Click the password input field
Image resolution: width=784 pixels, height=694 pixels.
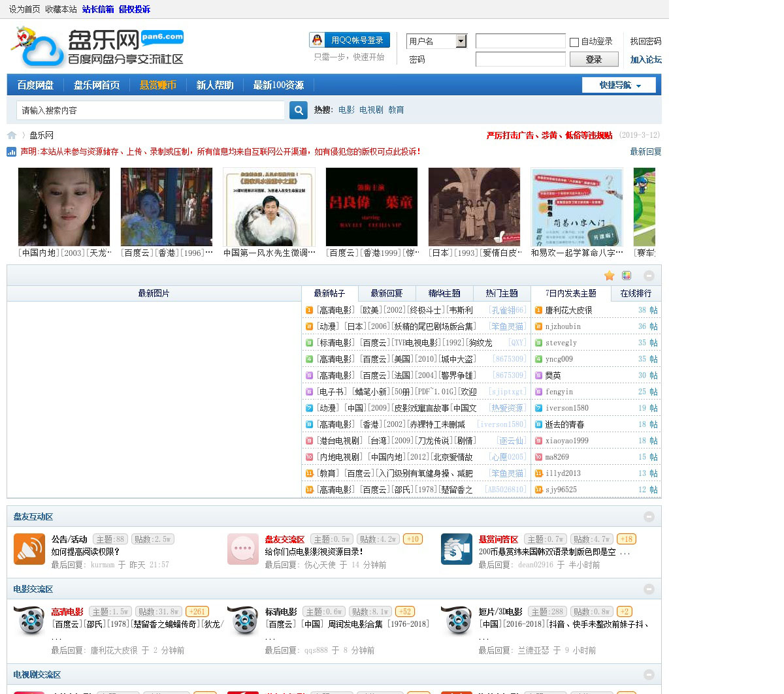pyautogui.click(x=520, y=59)
